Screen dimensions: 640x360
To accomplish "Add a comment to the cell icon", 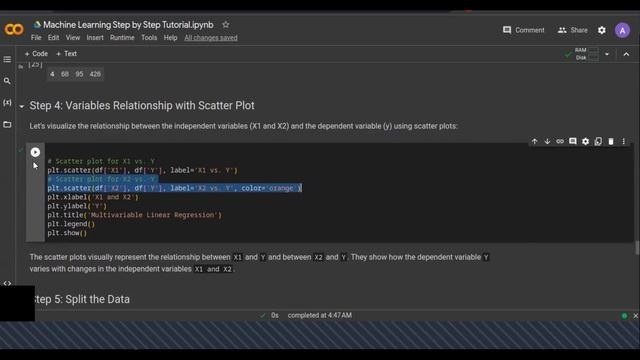I will [x=573, y=141].
